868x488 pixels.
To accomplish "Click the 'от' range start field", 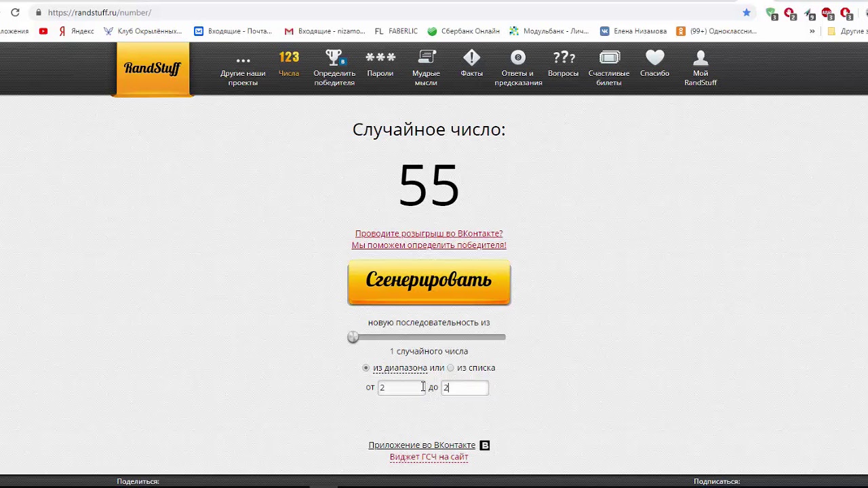I will point(401,388).
